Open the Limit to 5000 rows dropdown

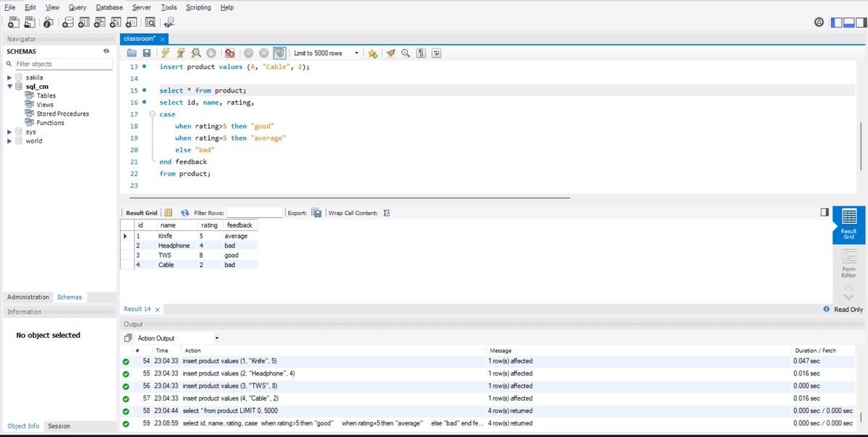coord(326,53)
